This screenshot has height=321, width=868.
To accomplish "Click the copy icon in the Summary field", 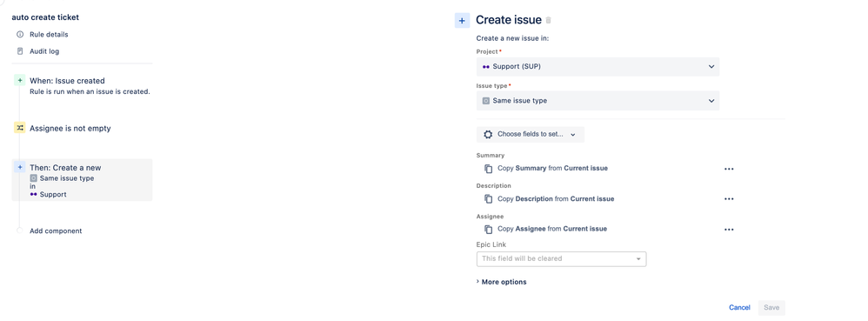I will 488,168.
